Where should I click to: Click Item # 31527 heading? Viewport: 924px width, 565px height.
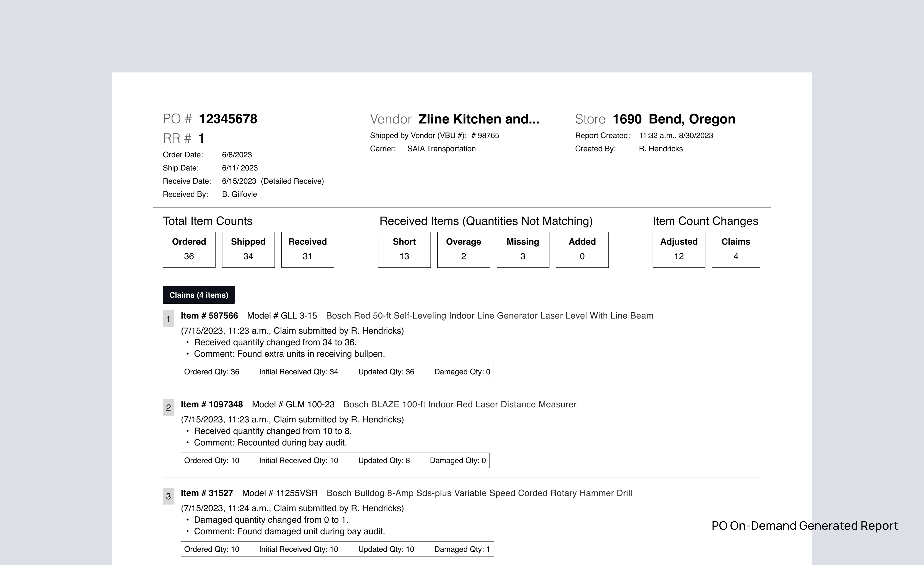coord(207,493)
